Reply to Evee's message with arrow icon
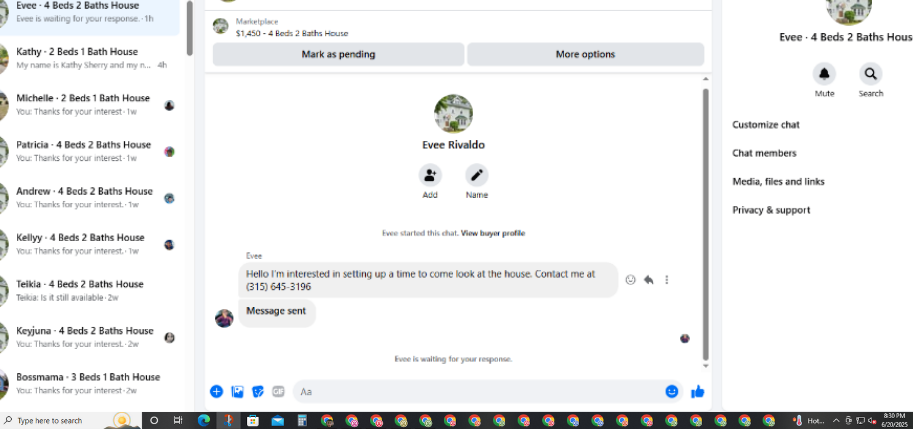Image resolution: width=913 pixels, height=429 pixels. (x=648, y=280)
